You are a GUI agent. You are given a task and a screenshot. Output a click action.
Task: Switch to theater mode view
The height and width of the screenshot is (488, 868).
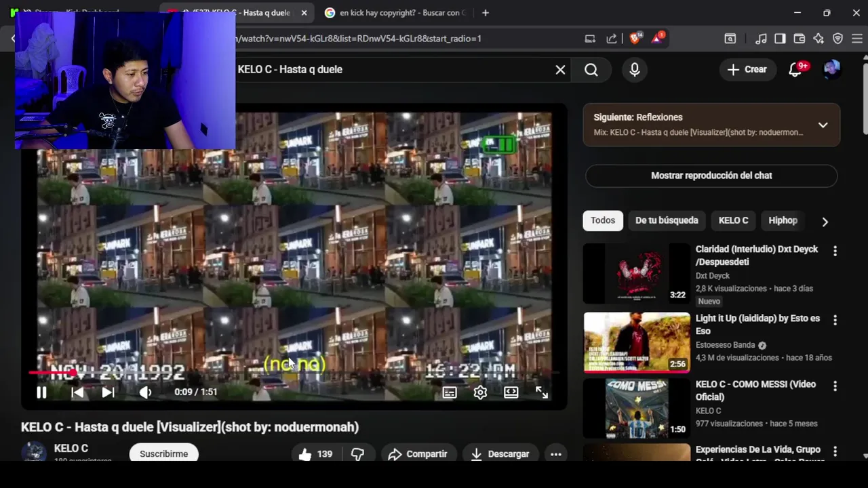pyautogui.click(x=511, y=392)
